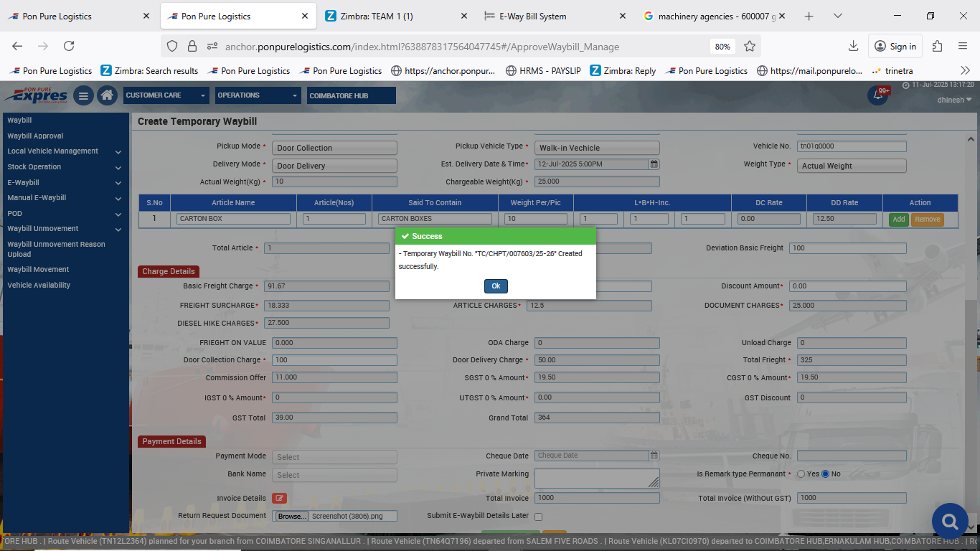
Task: Select No for Is Remark type Permanent
Action: [x=825, y=474]
